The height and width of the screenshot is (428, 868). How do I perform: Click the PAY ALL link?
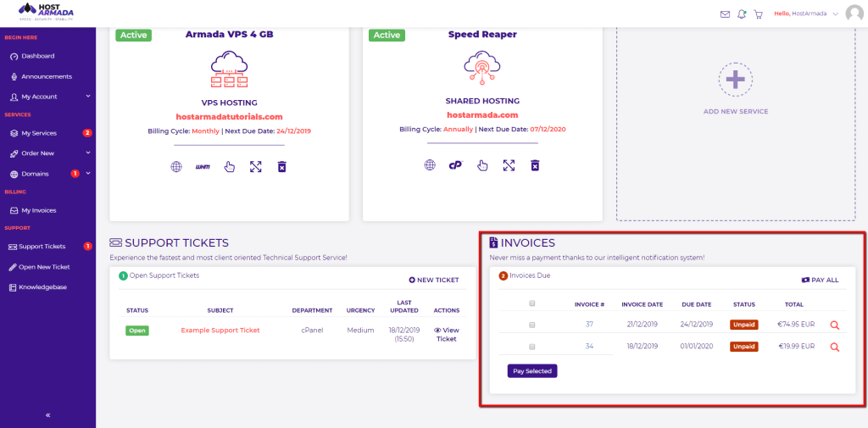point(820,281)
